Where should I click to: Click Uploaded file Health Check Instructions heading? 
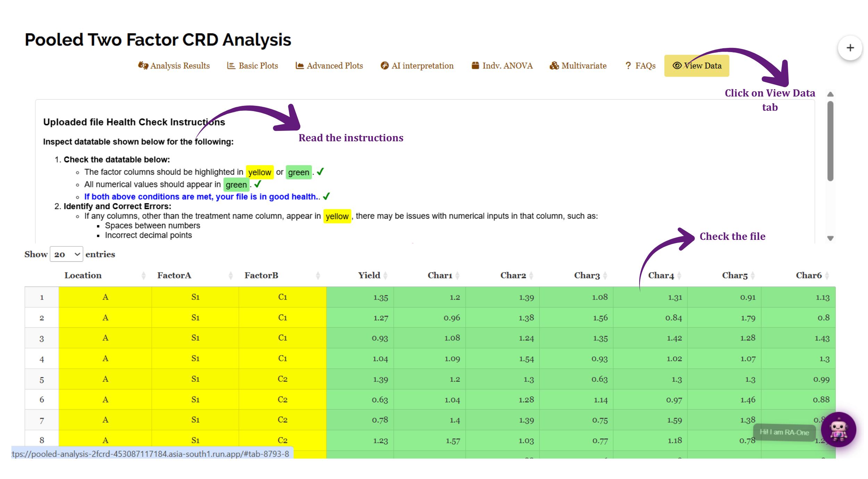coord(134,122)
